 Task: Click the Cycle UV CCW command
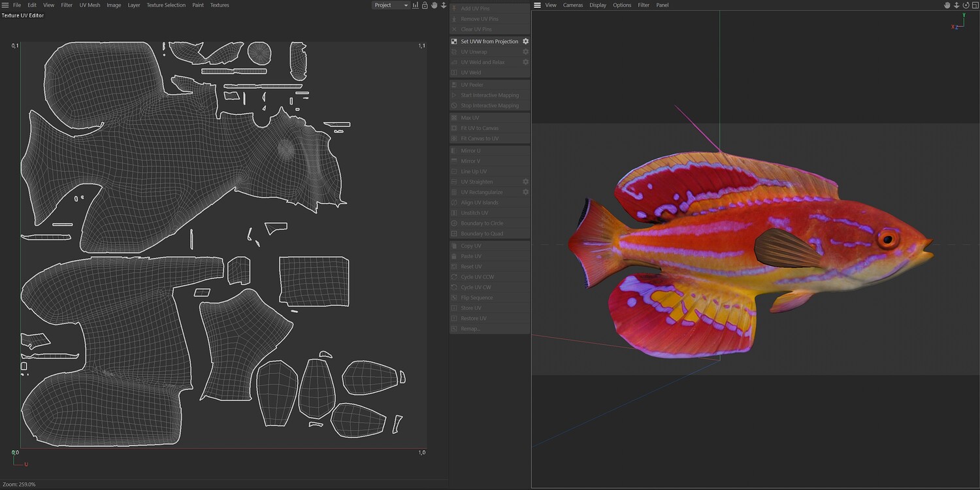point(489,277)
